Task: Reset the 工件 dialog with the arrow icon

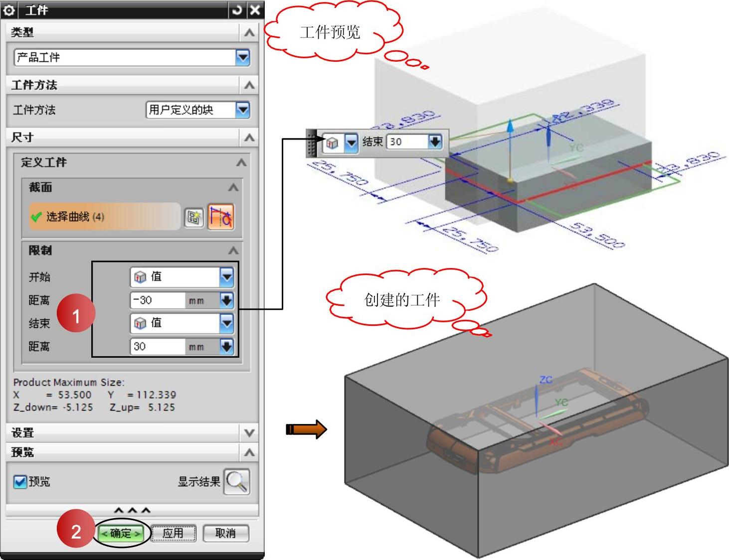Action: coord(237,10)
